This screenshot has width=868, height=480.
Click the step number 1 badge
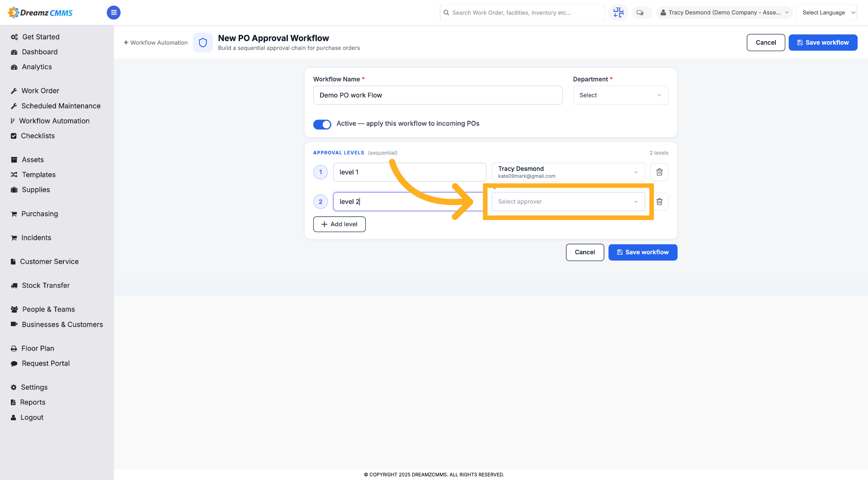(321, 172)
